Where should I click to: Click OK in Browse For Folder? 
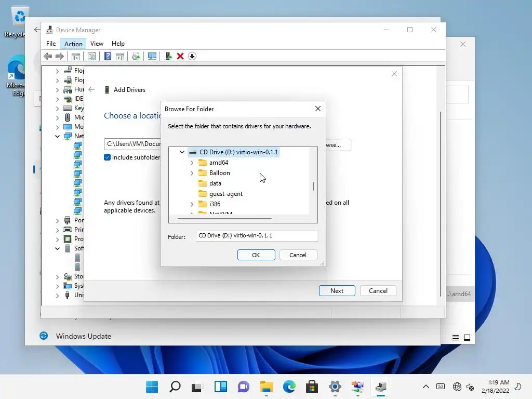pyautogui.click(x=256, y=255)
